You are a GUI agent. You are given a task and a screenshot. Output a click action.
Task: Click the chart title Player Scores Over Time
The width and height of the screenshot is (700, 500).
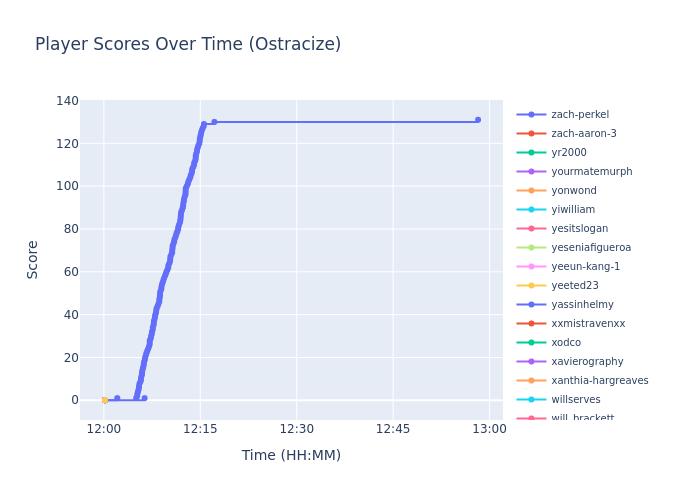pyautogui.click(x=188, y=45)
